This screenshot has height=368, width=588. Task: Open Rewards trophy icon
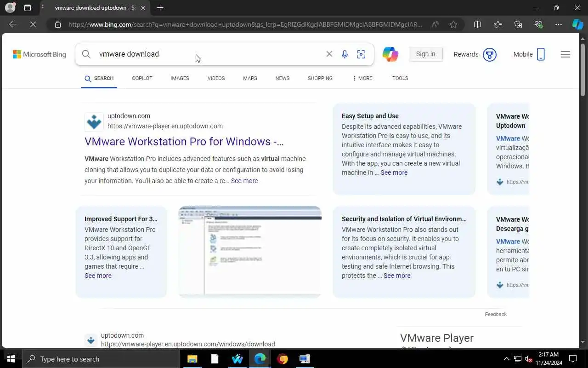click(x=490, y=54)
